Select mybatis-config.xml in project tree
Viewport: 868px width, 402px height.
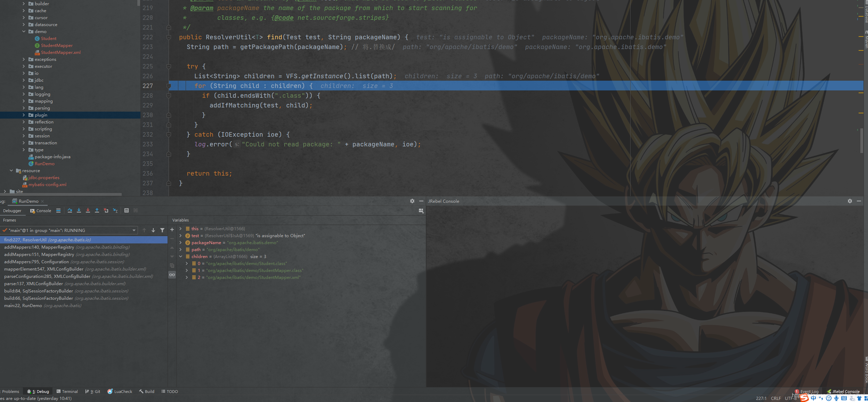coord(44,184)
